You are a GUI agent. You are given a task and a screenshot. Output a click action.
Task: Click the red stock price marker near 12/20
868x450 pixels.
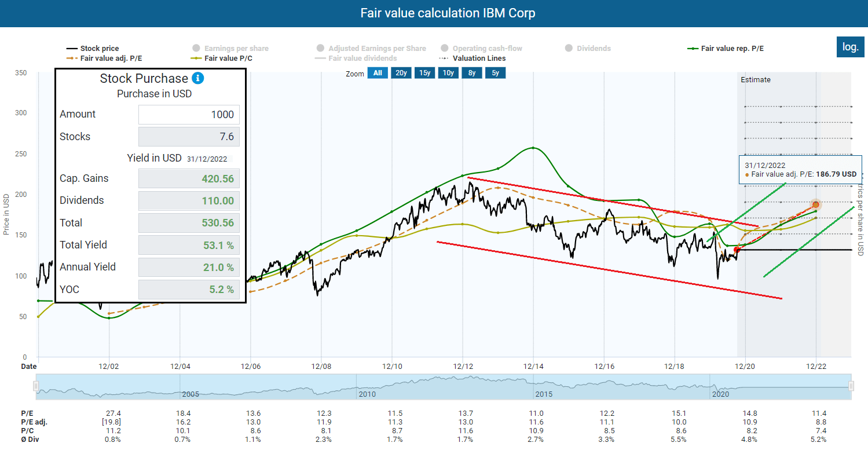737,250
